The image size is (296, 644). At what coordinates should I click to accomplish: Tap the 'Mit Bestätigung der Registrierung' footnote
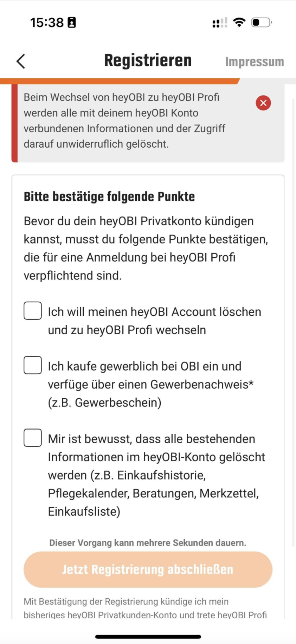pos(145,608)
